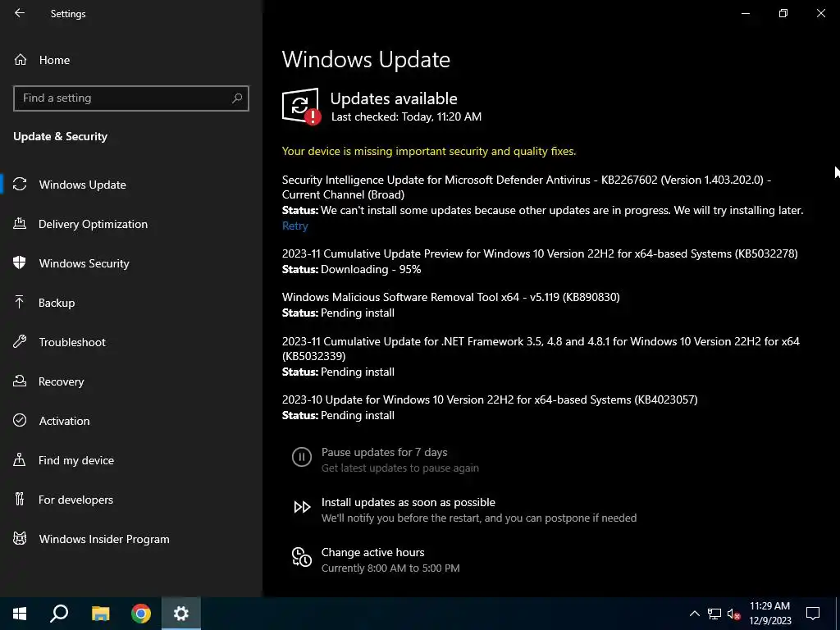The height and width of the screenshot is (630, 840).
Task: Go back using the Settings back arrow
Action: pos(20,13)
